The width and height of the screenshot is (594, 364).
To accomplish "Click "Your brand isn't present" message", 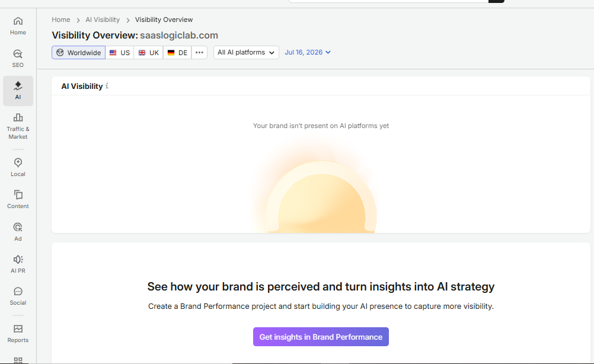I will pos(321,126).
